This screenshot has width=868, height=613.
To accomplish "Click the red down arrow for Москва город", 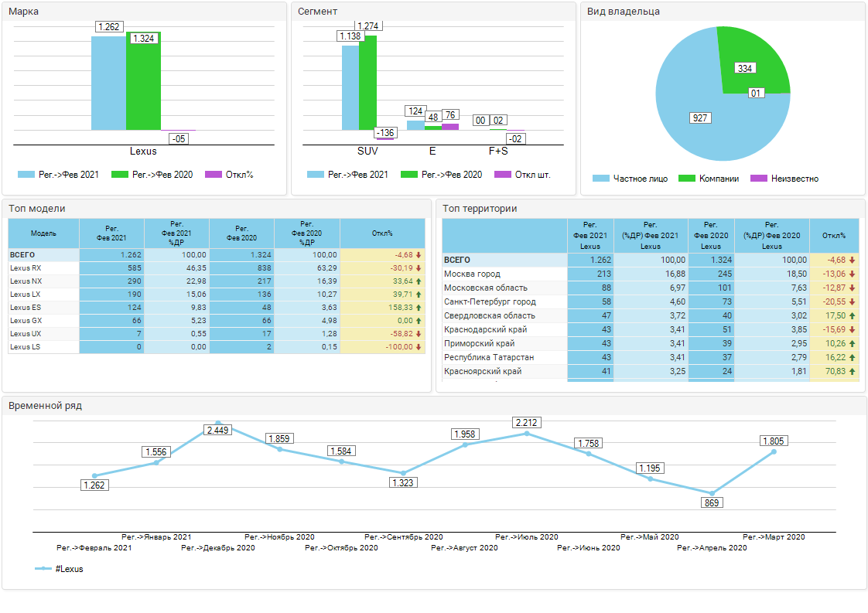I will (852, 274).
